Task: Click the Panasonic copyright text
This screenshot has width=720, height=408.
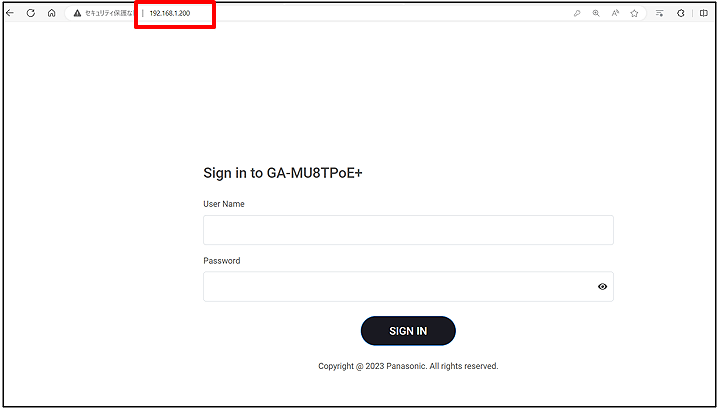Action: pyautogui.click(x=408, y=366)
